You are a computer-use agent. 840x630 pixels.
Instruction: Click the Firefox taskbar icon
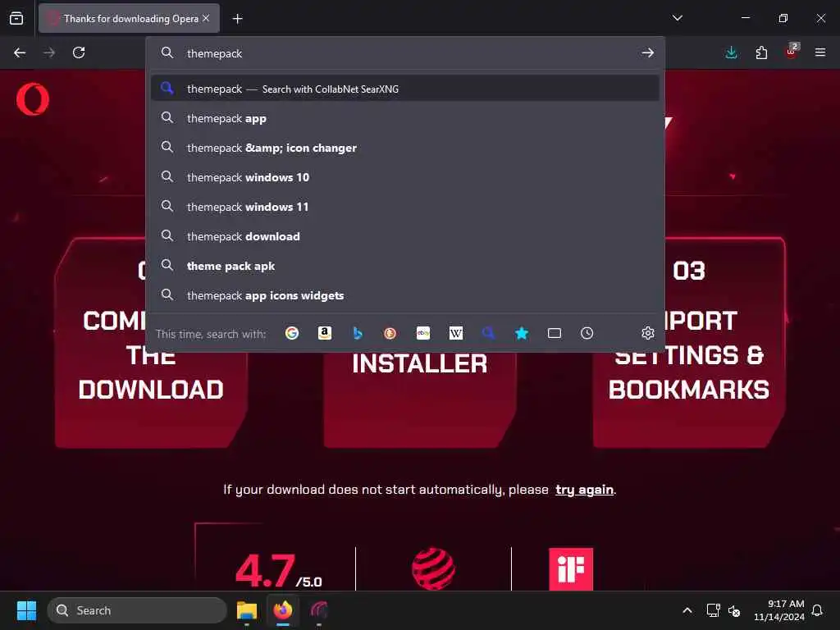point(283,610)
